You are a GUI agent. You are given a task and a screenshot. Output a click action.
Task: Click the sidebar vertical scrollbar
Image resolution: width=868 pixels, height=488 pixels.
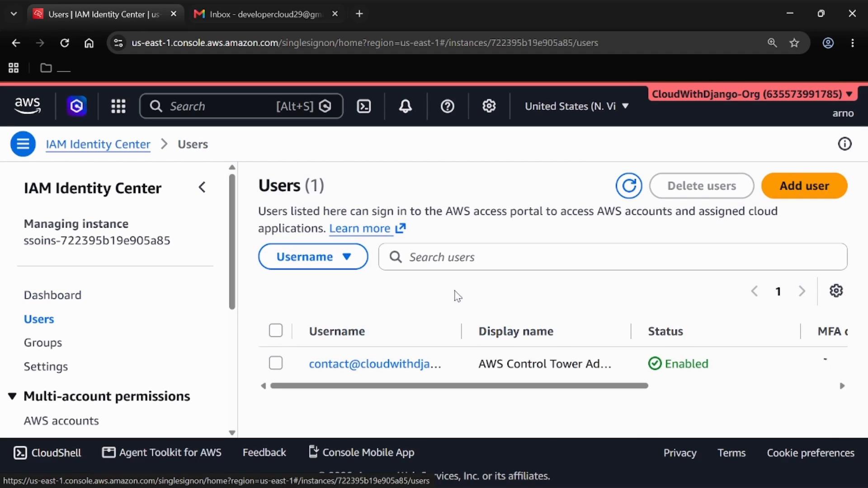click(x=232, y=242)
